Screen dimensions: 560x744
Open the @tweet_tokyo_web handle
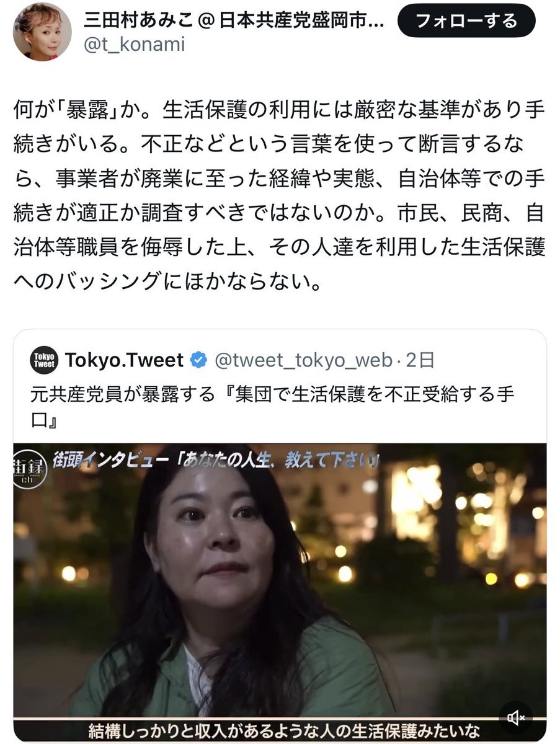pos(303,359)
